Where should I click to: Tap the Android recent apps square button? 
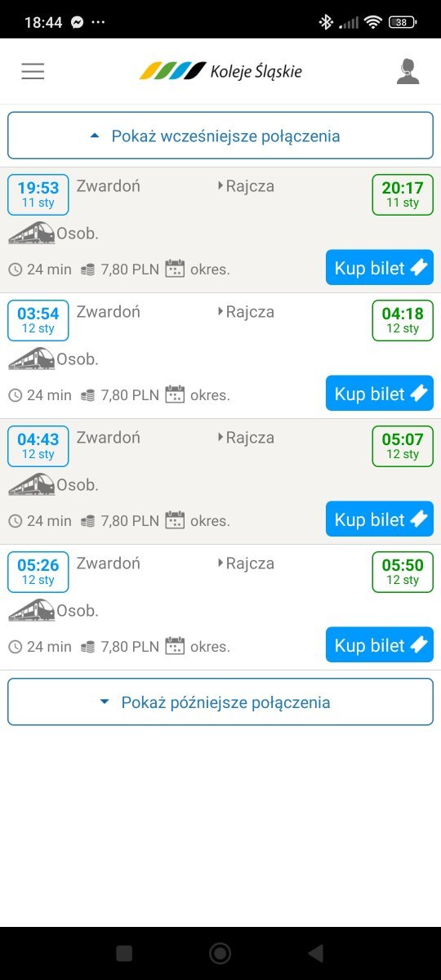tap(124, 953)
